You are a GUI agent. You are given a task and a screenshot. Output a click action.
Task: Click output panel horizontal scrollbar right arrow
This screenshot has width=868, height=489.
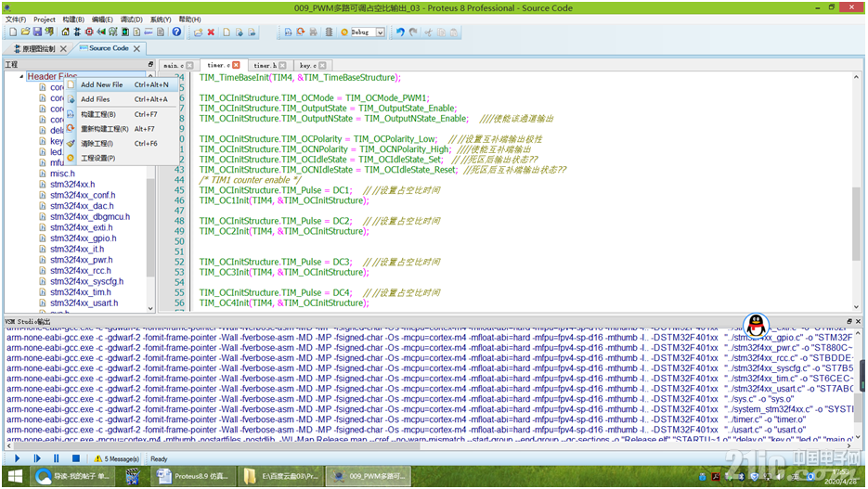pos(849,444)
